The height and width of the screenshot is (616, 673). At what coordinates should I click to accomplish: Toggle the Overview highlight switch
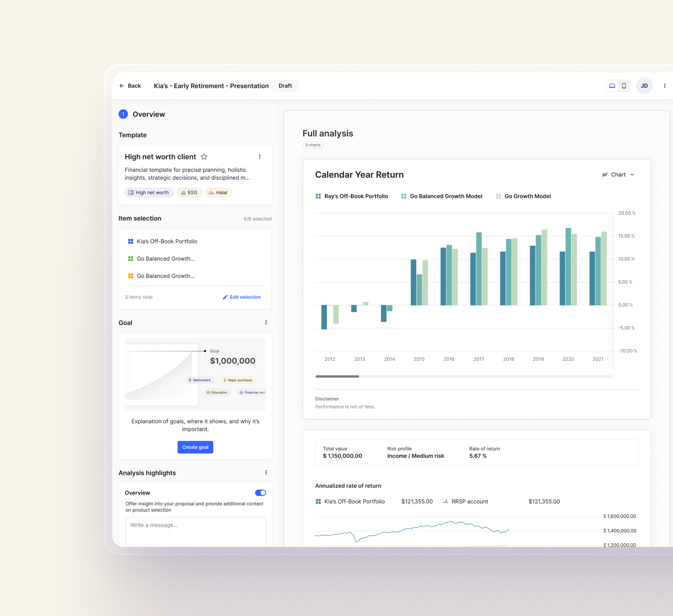click(x=260, y=493)
